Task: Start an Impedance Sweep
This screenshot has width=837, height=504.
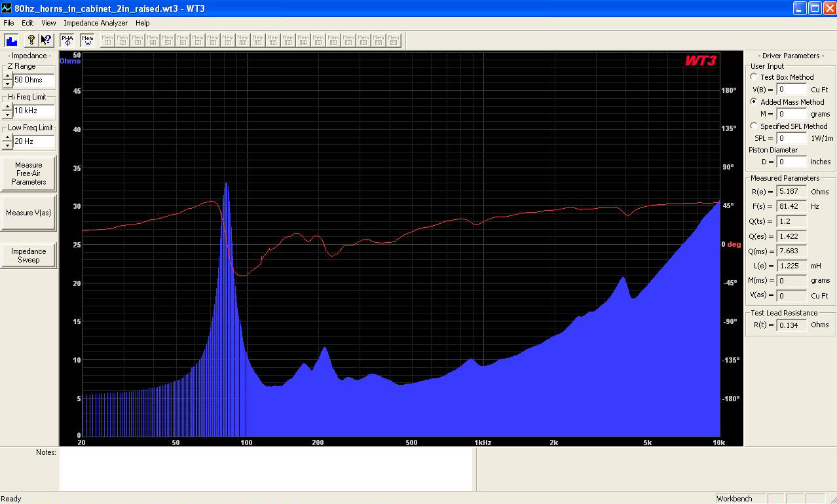Action: coord(28,255)
